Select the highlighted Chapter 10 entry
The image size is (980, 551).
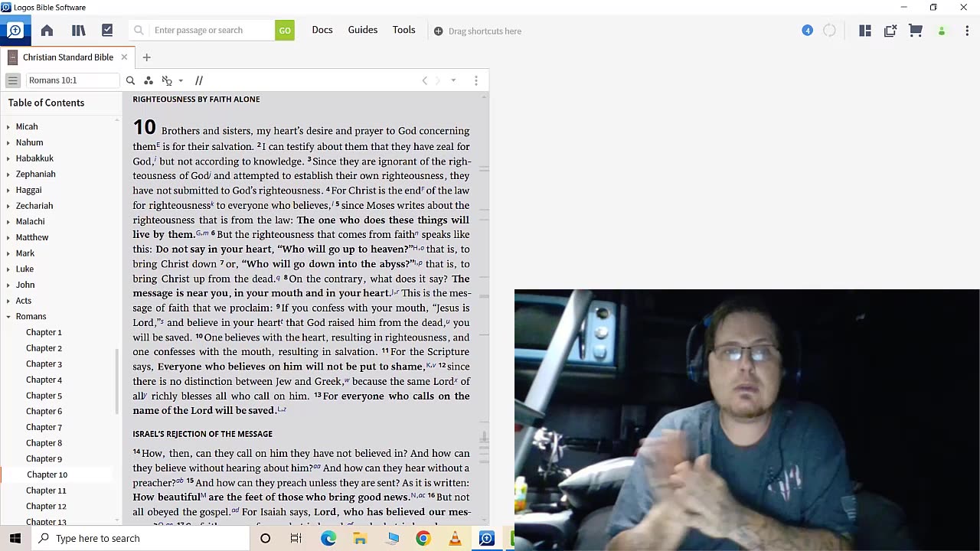(47, 474)
